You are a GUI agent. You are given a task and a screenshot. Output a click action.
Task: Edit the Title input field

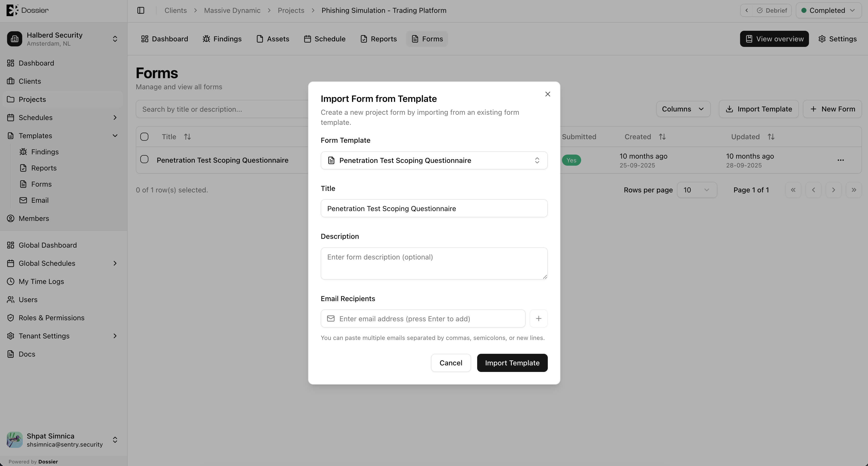(x=434, y=209)
